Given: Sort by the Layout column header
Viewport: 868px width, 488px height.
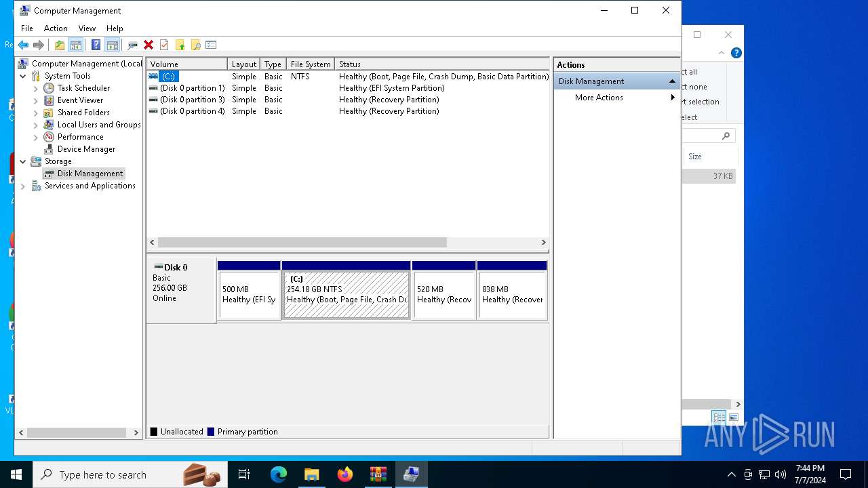Looking at the screenshot, I should coord(244,64).
